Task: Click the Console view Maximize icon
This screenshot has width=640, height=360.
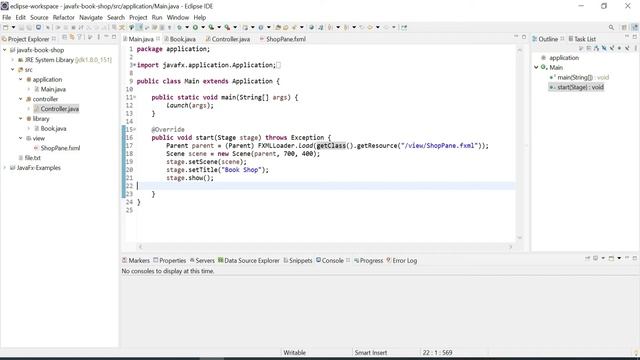Action: click(635, 258)
